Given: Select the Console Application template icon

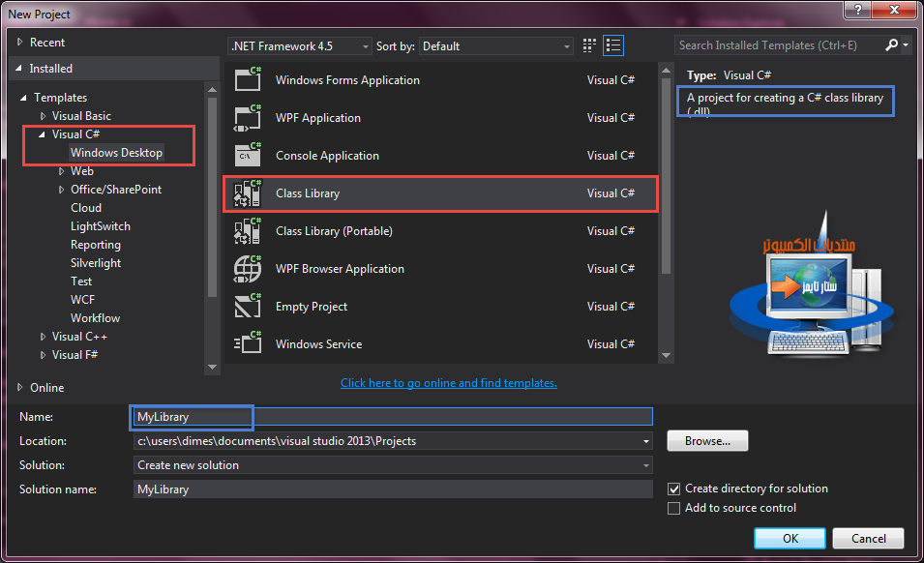Looking at the screenshot, I should (248, 156).
